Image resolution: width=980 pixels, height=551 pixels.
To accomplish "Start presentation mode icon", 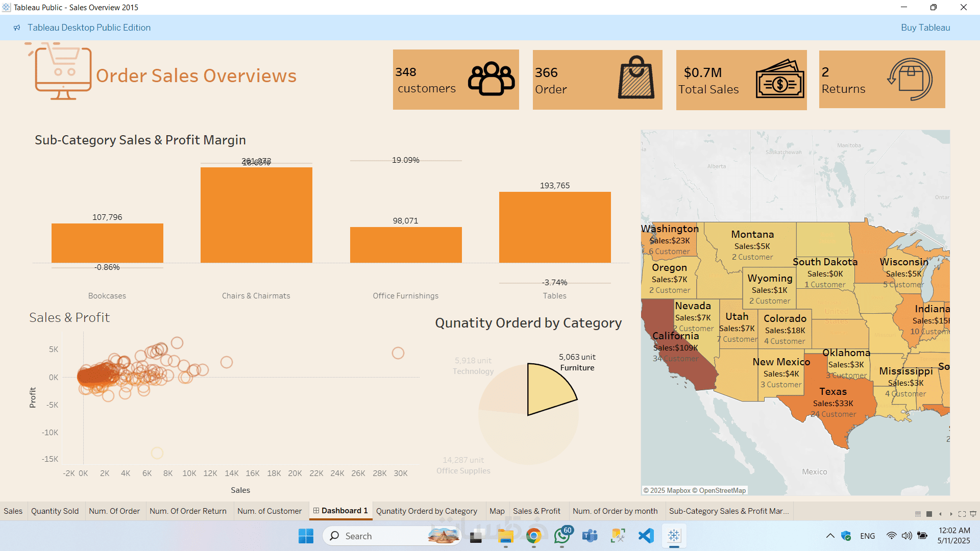I will point(973,514).
